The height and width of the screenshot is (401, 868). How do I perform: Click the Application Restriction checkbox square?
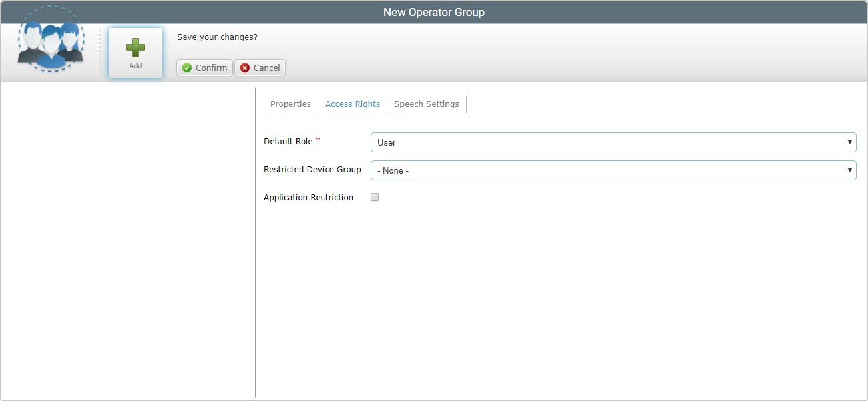point(374,196)
